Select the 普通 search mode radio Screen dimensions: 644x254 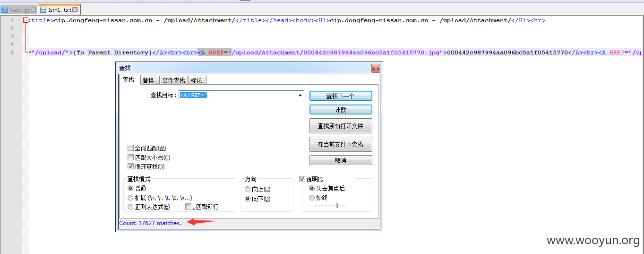point(130,188)
